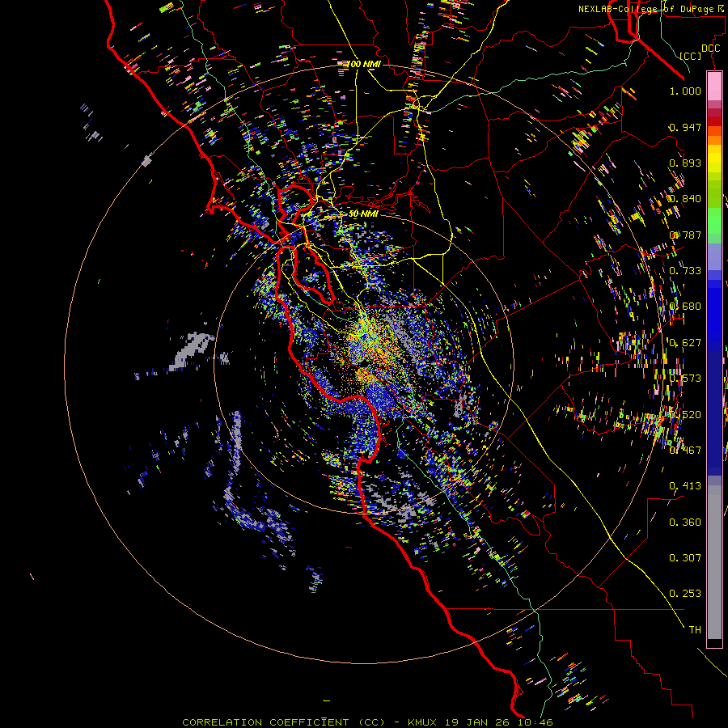The width and height of the screenshot is (728, 728).
Task: Click the 0.733 color scale value
Action: click(x=685, y=271)
